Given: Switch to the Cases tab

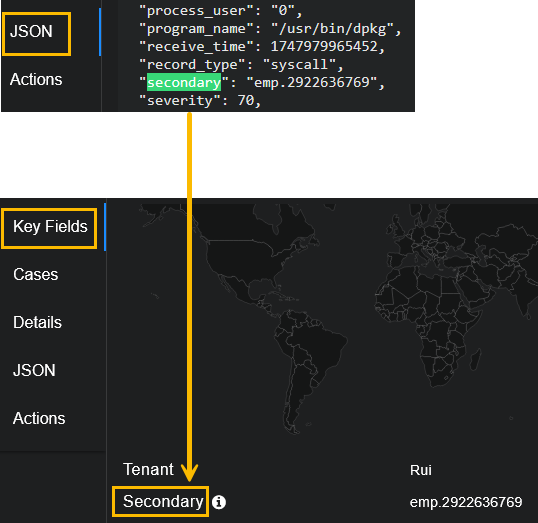Looking at the screenshot, I should coord(36,275).
